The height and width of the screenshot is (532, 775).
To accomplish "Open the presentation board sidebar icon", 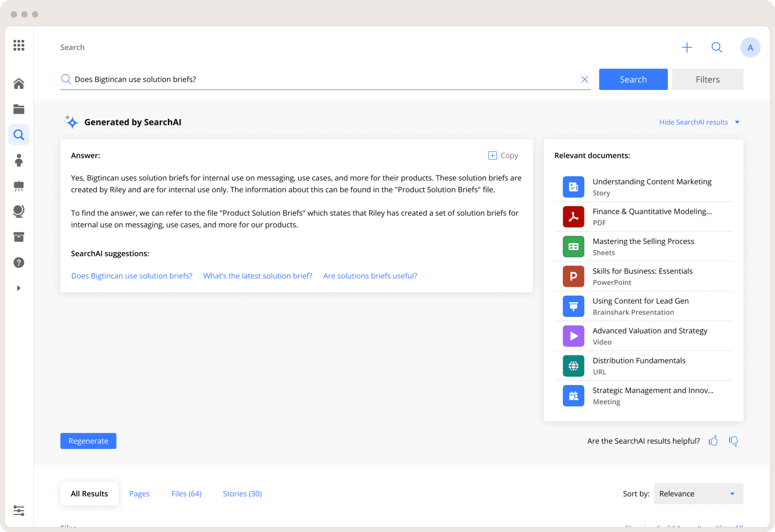I will pos(19,186).
